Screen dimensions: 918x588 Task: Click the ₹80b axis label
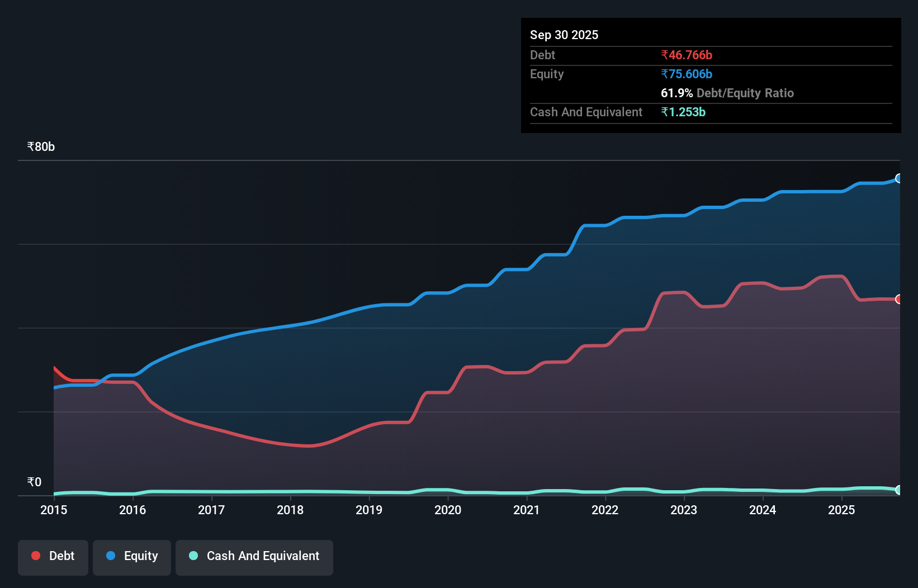(40, 146)
